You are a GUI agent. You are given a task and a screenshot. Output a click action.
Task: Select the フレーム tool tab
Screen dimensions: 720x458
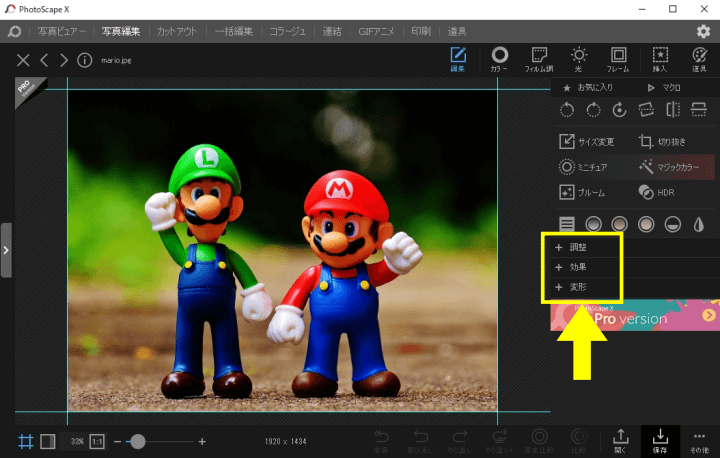click(x=618, y=60)
